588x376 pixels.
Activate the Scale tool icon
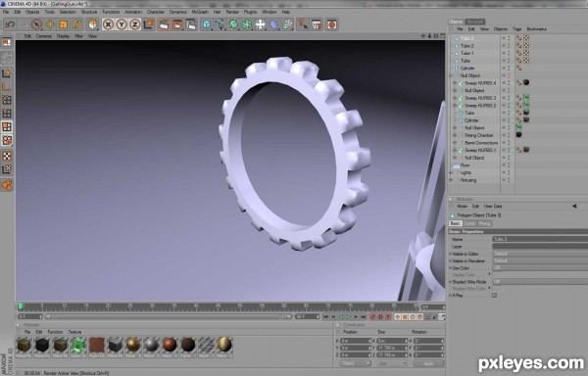(x=64, y=24)
